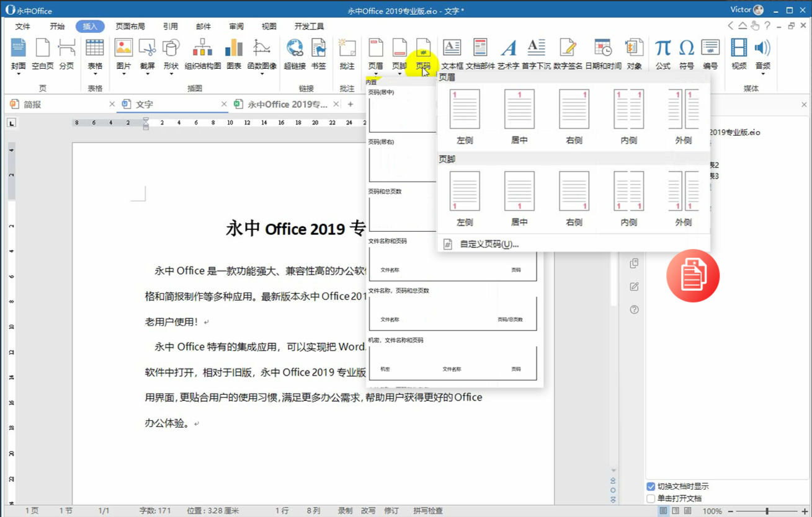Switch to the 开始 ribbon tab
The height and width of the screenshot is (517, 812).
[57, 27]
